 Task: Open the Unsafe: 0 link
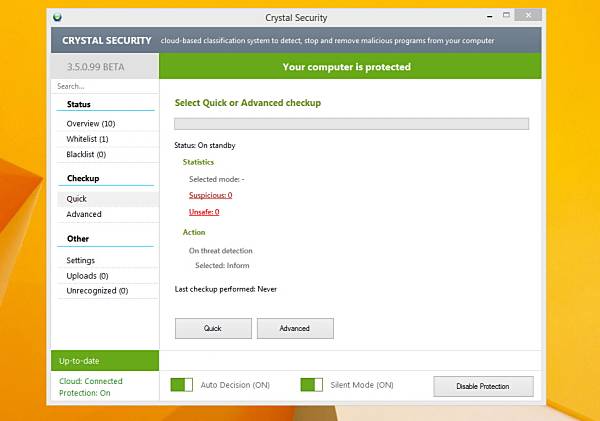[204, 212]
